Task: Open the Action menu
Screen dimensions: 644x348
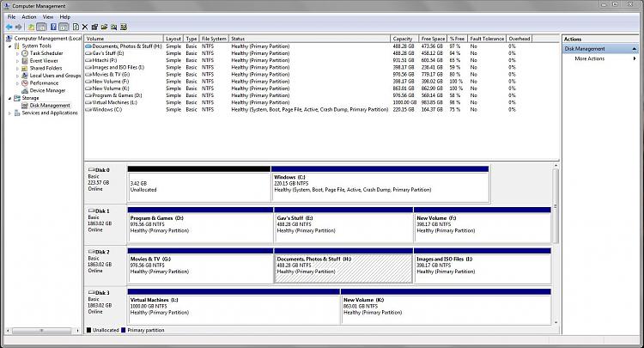Action: point(28,17)
